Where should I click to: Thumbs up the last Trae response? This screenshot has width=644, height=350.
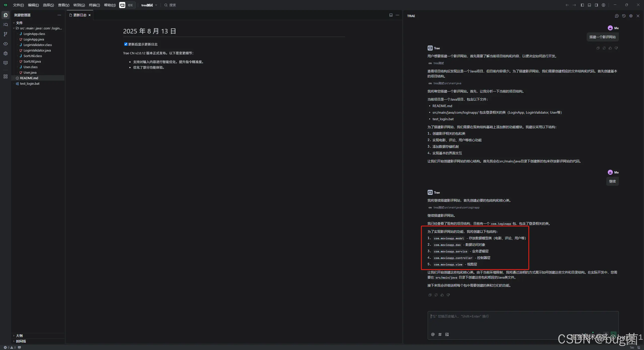[x=442, y=295]
